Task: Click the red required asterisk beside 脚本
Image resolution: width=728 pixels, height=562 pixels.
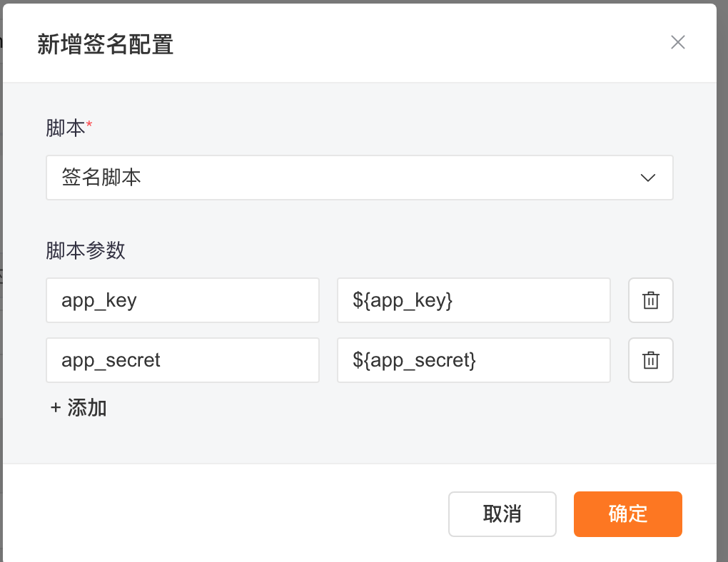Action: click(89, 124)
